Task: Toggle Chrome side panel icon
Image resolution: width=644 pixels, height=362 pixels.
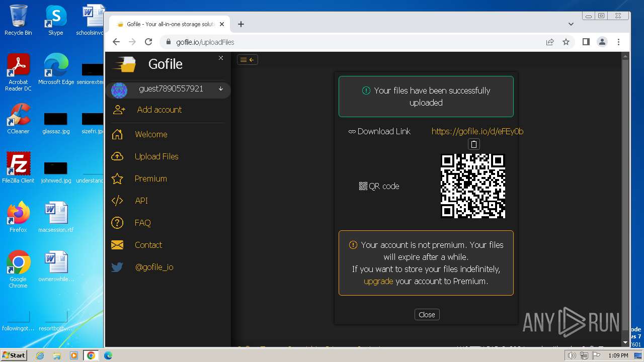Action: point(586,42)
